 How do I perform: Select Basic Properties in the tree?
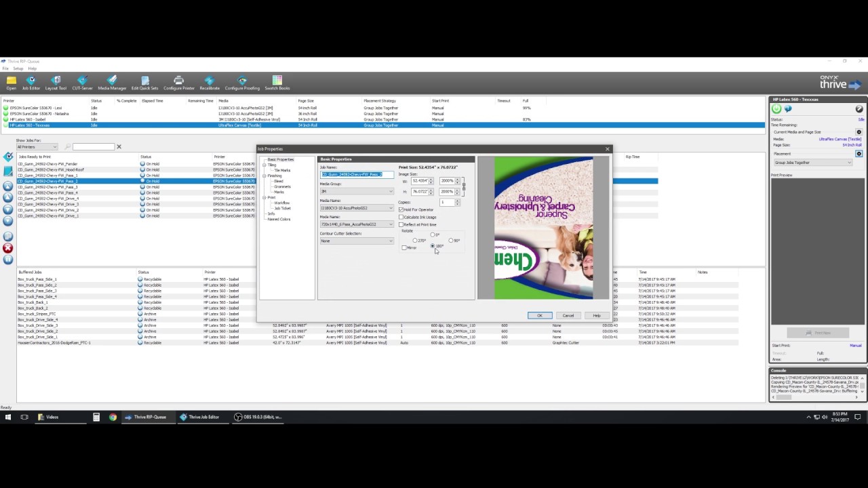281,159
